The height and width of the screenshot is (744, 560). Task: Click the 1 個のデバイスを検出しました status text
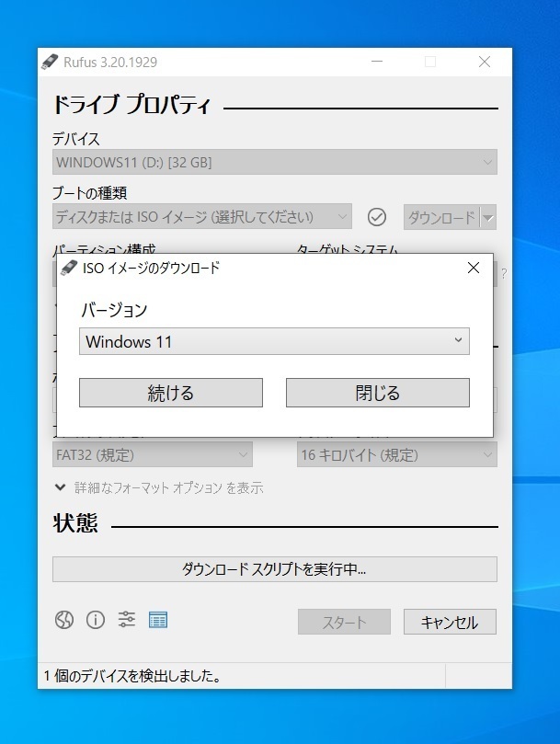pyautogui.click(x=132, y=676)
